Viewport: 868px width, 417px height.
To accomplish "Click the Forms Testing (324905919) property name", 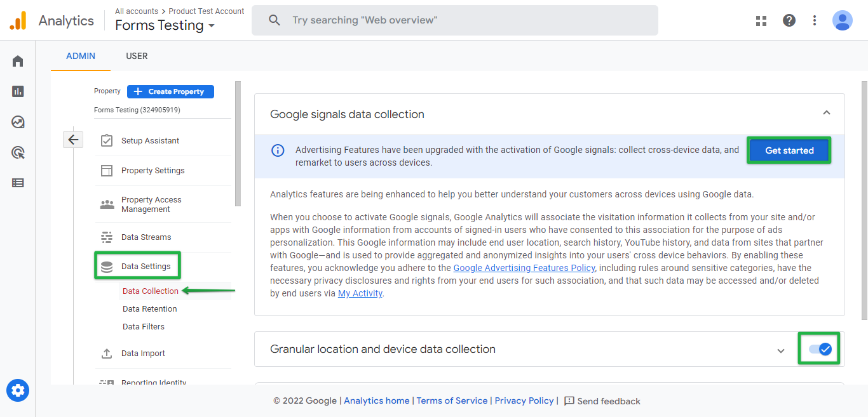I will [137, 110].
